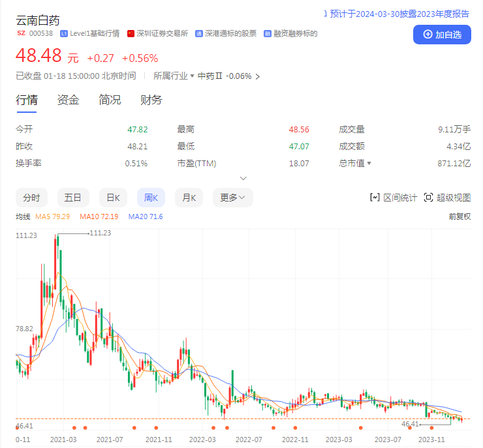Viewport: 483px width, 448px height.
Task: Click the 加自选 add-to-watchlist button
Action: click(442, 35)
